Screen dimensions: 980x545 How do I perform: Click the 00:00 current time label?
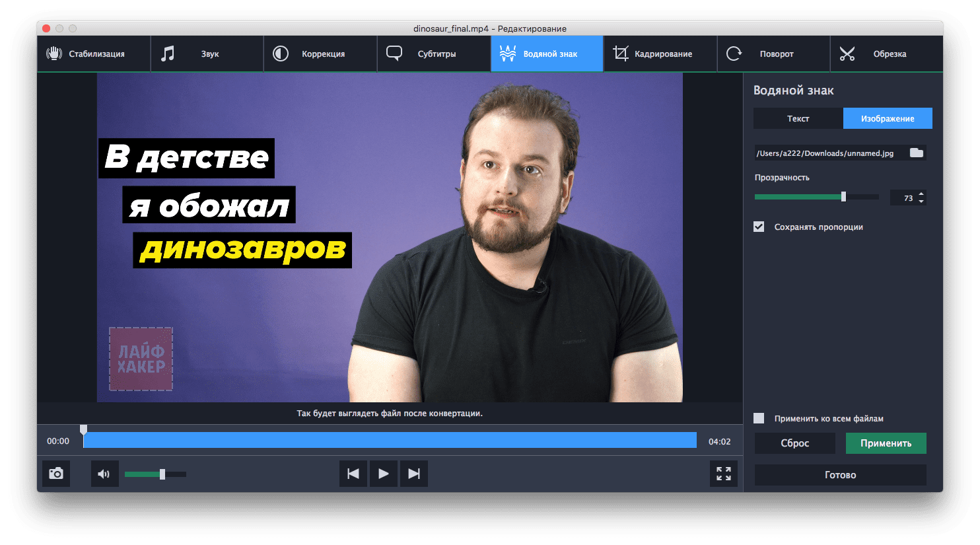pyautogui.click(x=58, y=441)
